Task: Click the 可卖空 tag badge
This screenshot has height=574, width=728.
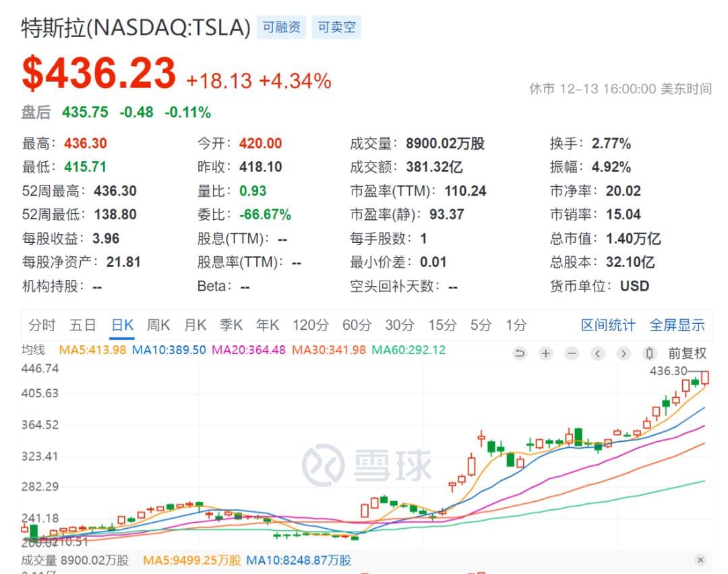Action: [336, 28]
